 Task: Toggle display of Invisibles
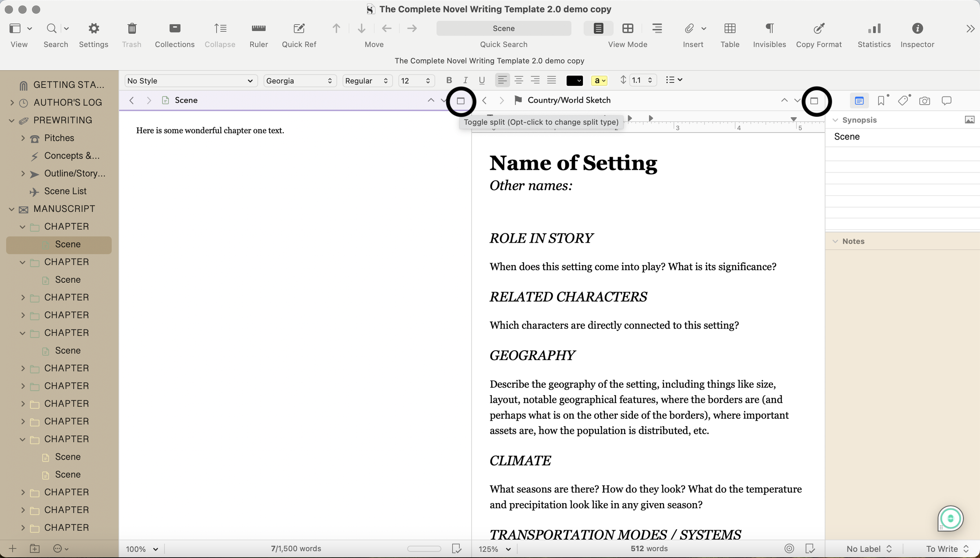[x=769, y=35]
